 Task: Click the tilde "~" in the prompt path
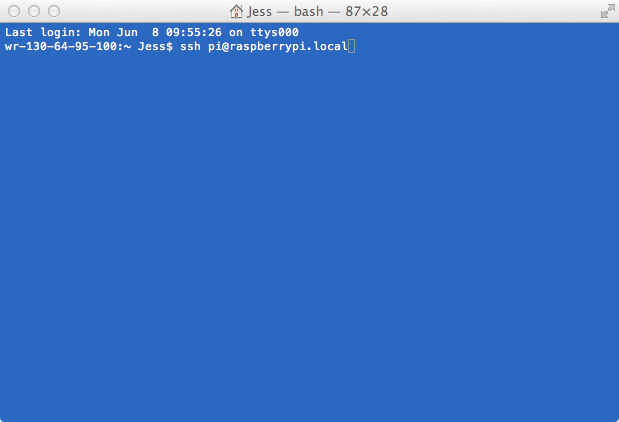pos(127,47)
